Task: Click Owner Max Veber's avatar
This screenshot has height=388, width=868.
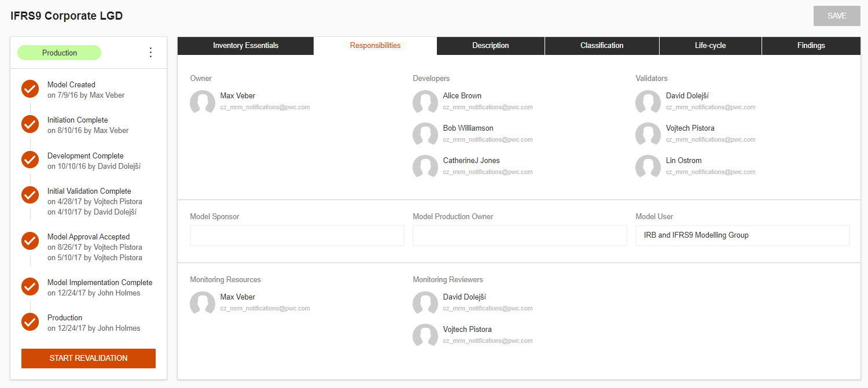Action: click(203, 102)
